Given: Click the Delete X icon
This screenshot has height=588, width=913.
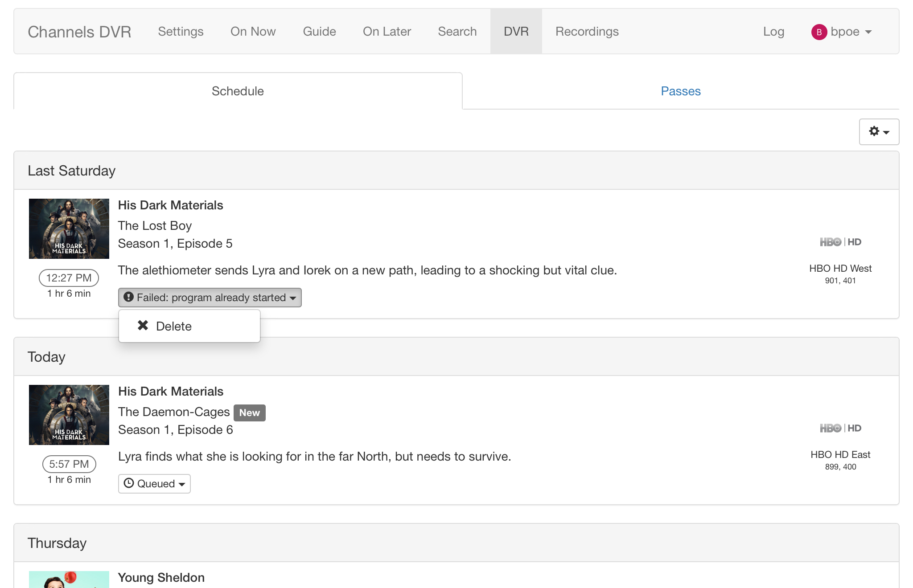Looking at the screenshot, I should click(143, 326).
